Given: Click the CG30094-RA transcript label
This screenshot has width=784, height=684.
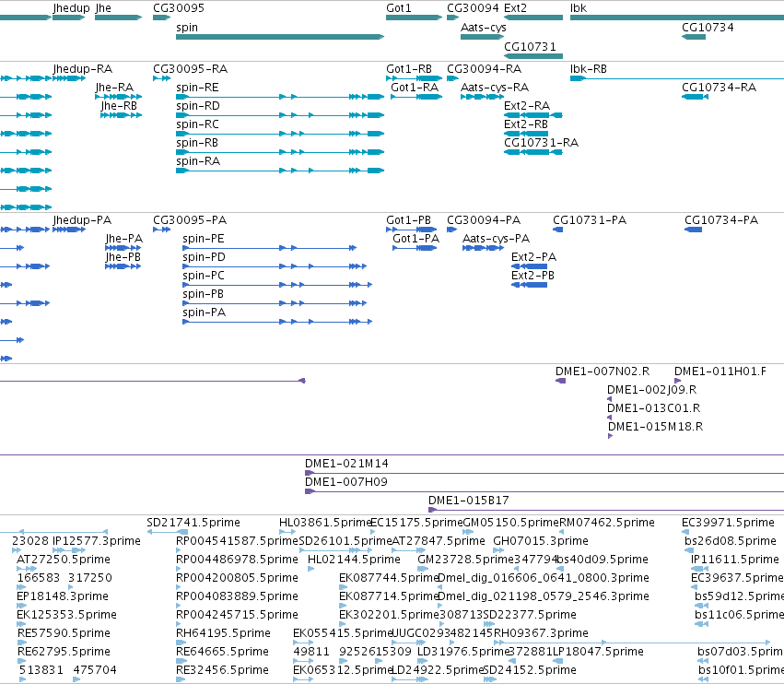Looking at the screenshot, I should point(484,69).
